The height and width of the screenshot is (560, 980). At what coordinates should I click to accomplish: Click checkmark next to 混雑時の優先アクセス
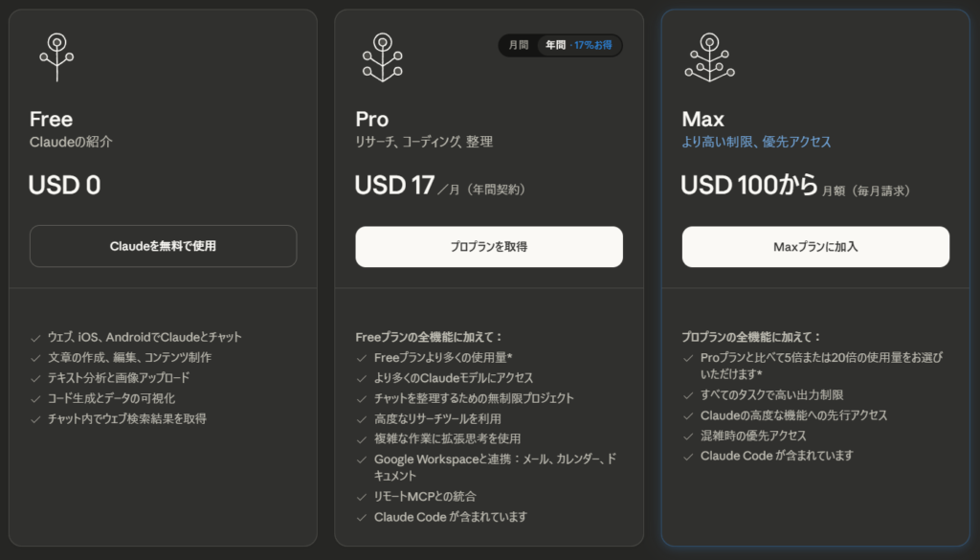coord(688,436)
